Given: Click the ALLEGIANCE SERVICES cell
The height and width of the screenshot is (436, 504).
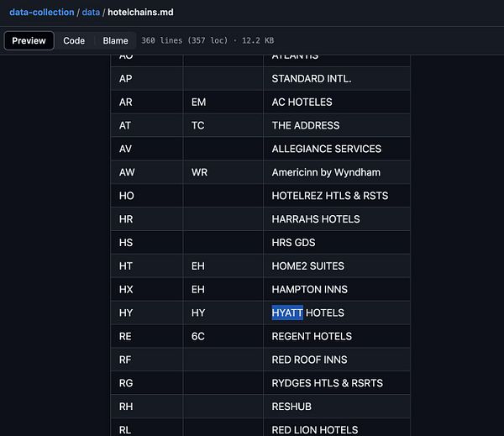Looking at the screenshot, I should click(x=337, y=149).
